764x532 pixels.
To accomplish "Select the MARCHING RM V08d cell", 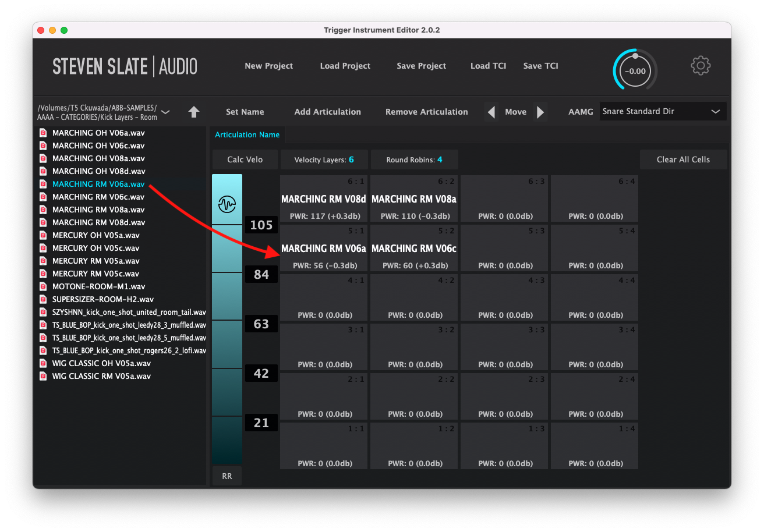I will pos(324,199).
